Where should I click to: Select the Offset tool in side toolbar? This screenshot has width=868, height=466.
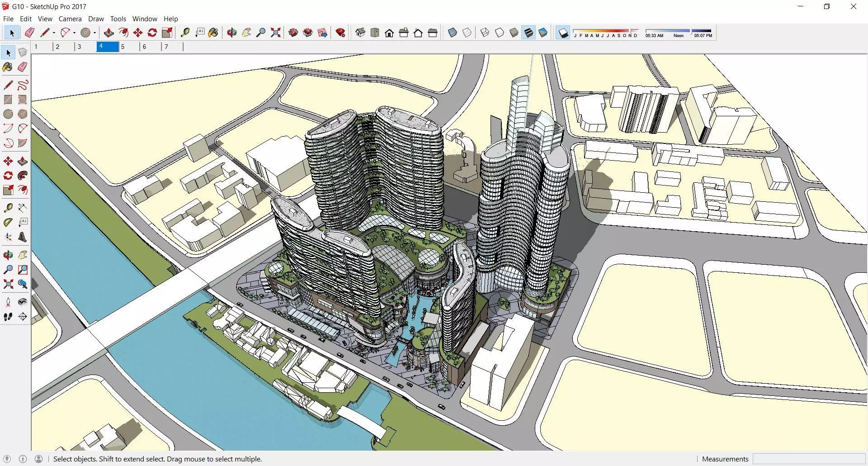coord(23,190)
